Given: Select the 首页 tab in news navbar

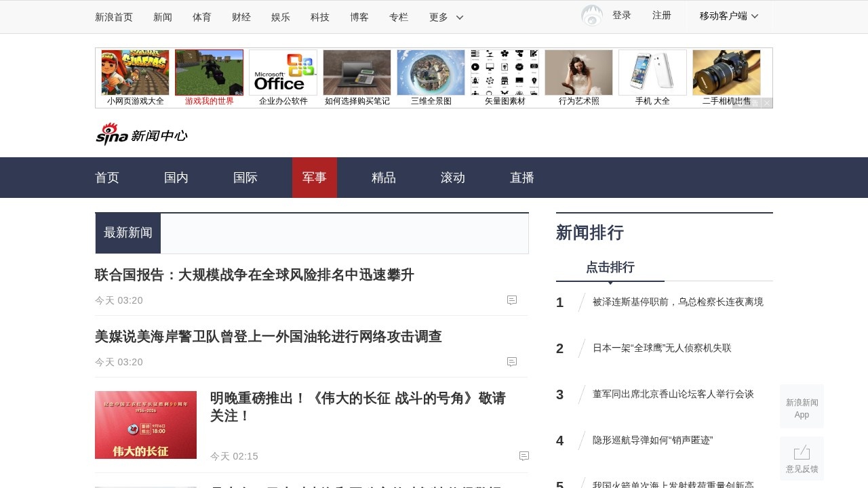Looking at the screenshot, I should (x=107, y=178).
